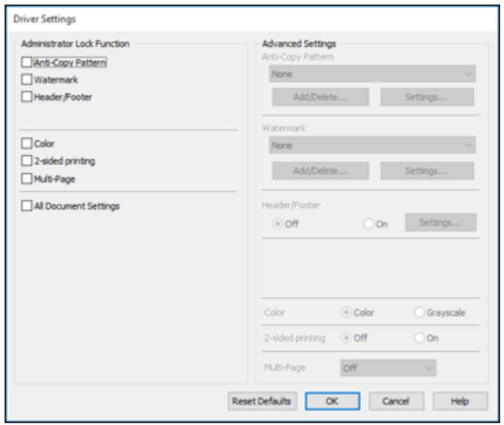Click the Driver Settings title text
The width and height of the screenshot is (504, 425).
click(x=45, y=19)
